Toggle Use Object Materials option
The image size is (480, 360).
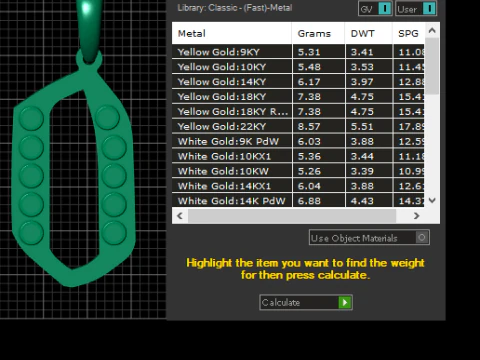tap(369, 238)
